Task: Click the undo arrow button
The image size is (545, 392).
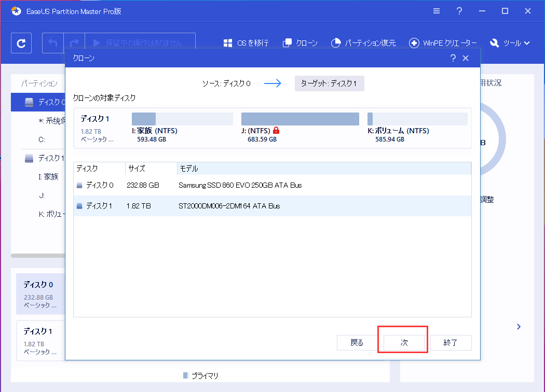Action: (x=53, y=43)
